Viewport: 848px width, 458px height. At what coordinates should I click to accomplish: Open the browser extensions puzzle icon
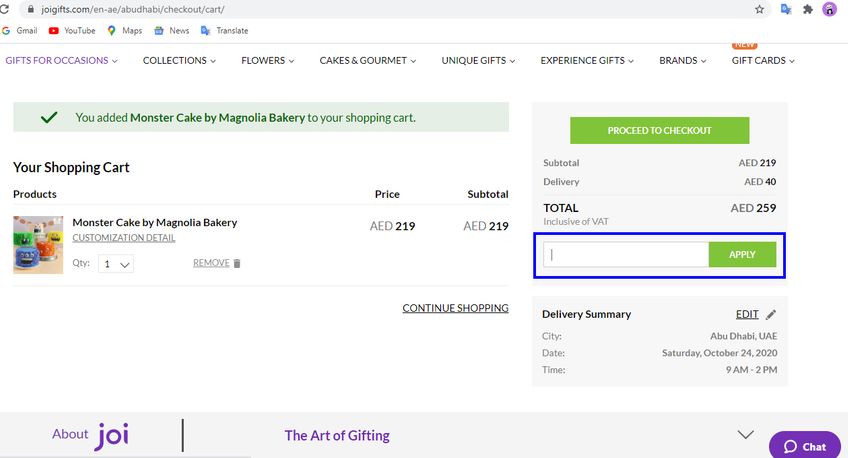coord(807,9)
